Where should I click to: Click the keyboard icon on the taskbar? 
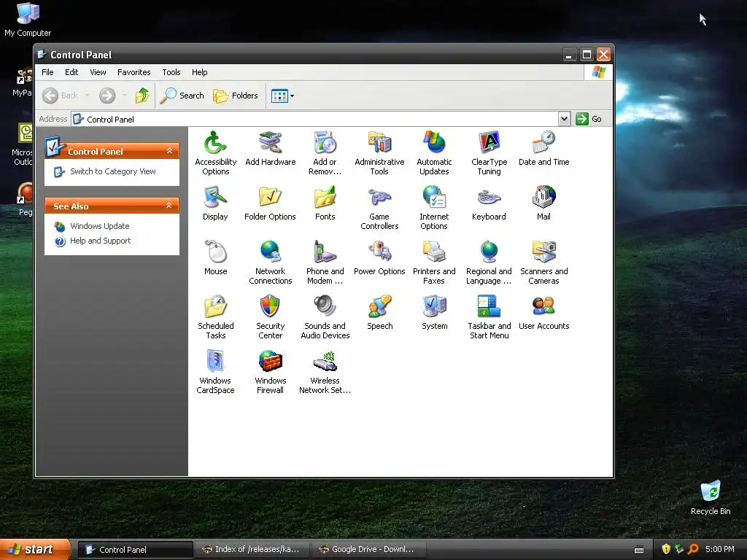click(639, 550)
